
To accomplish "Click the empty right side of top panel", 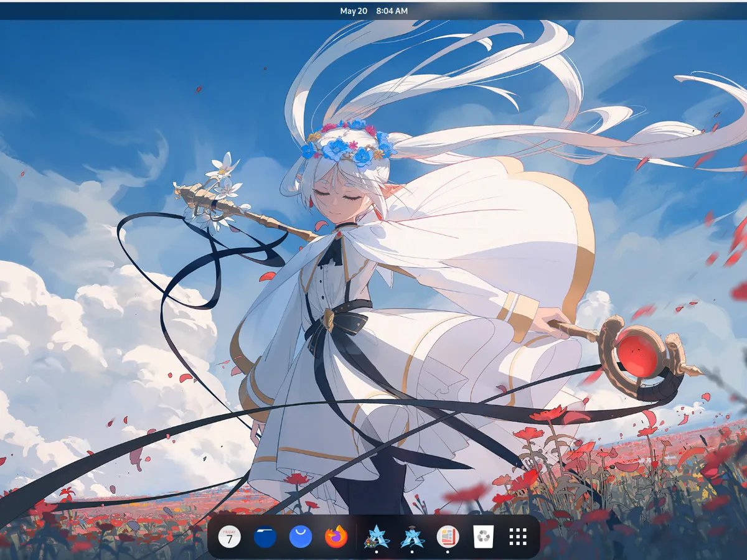I will [x=622, y=11].
